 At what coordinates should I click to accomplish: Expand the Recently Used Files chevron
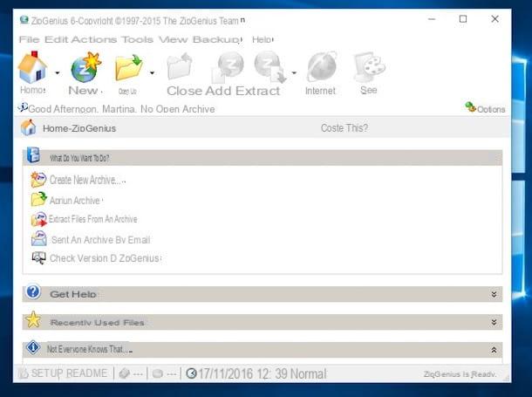coord(494,322)
